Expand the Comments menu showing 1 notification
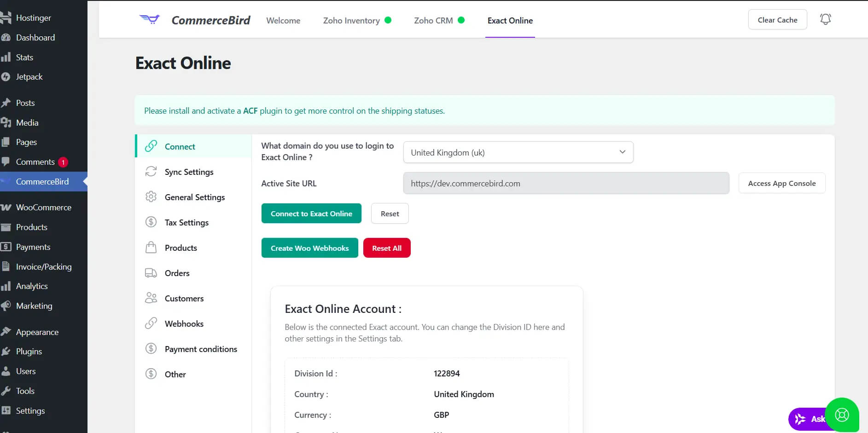868x433 pixels. click(x=35, y=162)
